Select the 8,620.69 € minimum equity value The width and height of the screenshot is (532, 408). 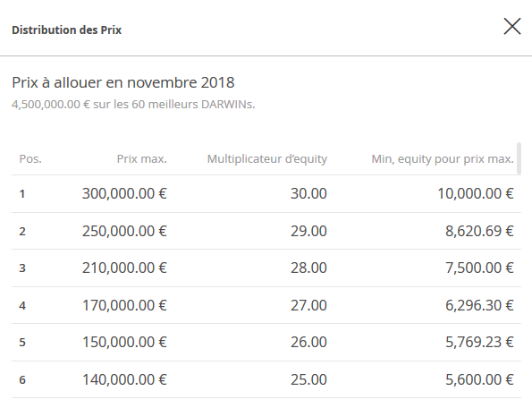tap(479, 231)
